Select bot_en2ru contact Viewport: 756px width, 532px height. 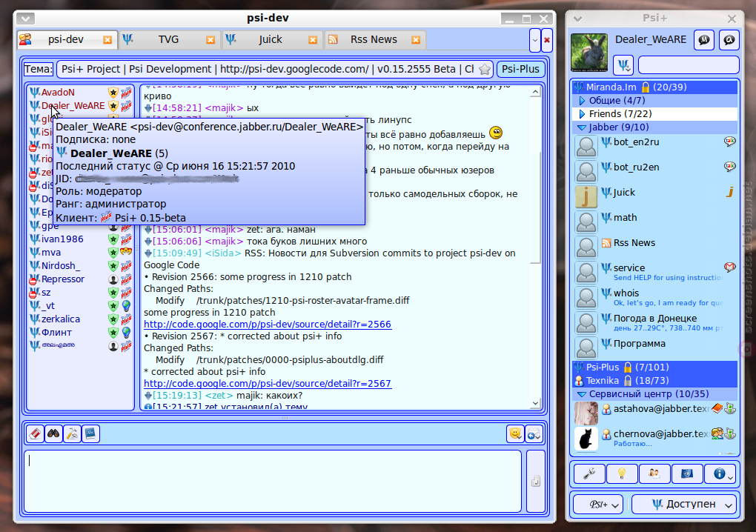point(654,147)
